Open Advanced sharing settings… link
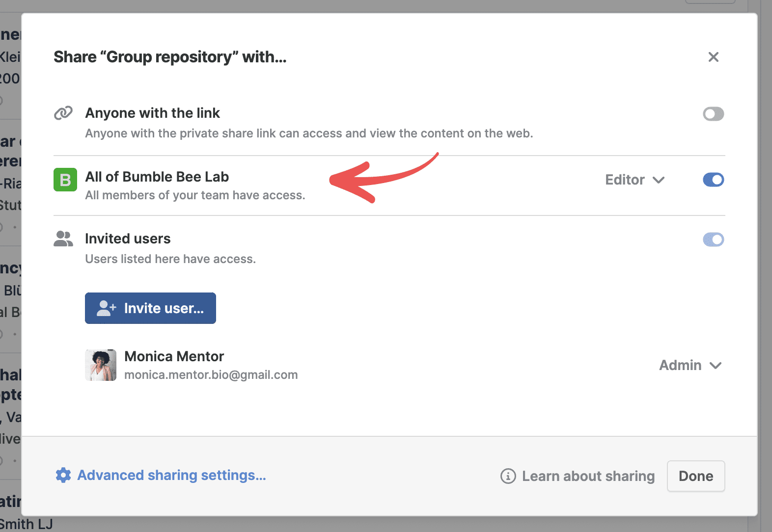772x532 pixels. [171, 475]
